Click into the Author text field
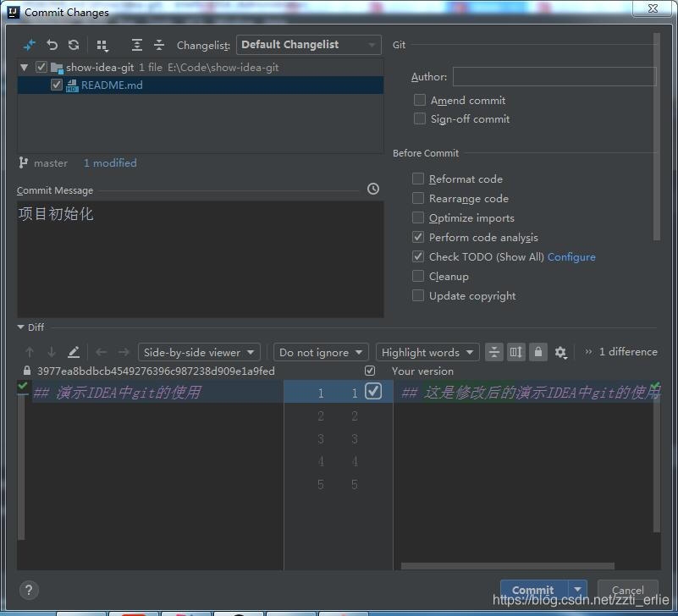 click(x=554, y=77)
